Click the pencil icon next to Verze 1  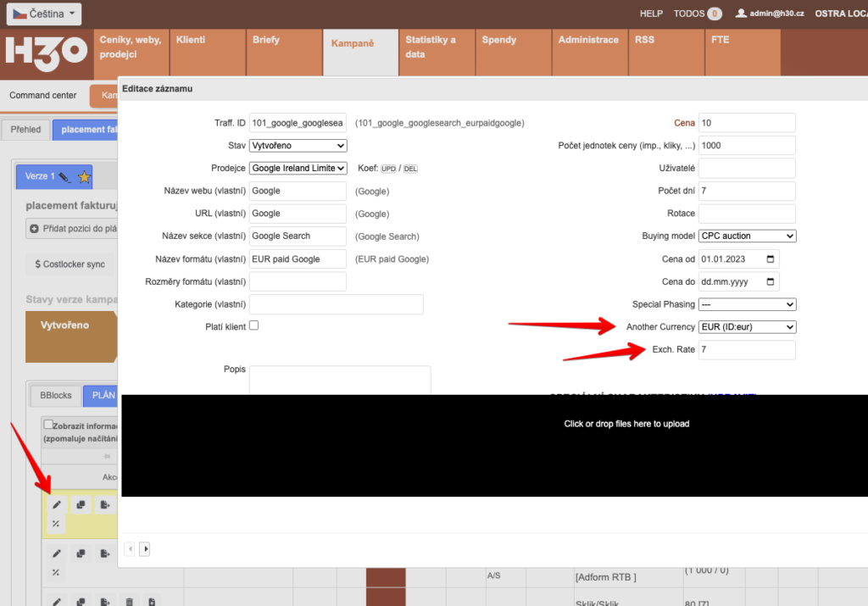coord(64,177)
